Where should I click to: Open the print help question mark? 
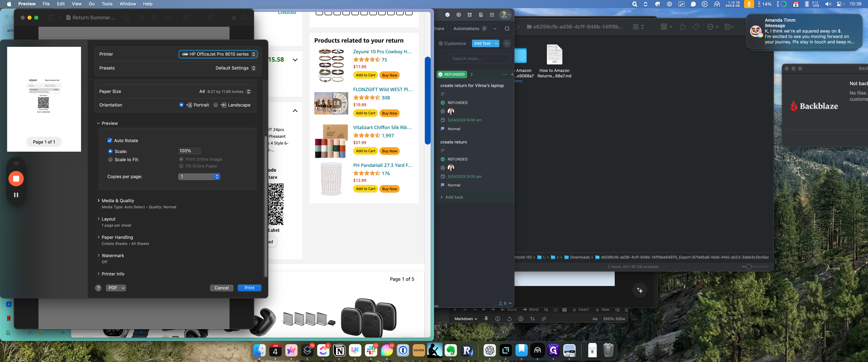98,288
